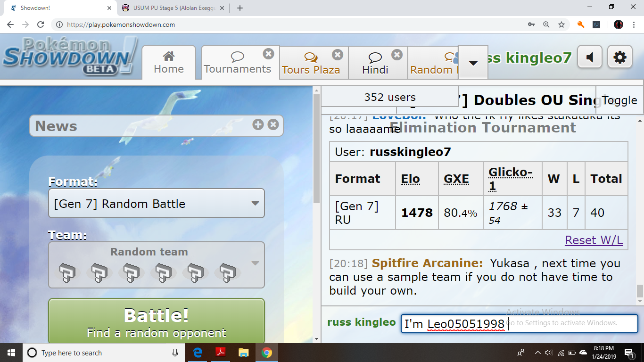
Task: Show hidden system tray icons
Action: pyautogui.click(x=537, y=353)
